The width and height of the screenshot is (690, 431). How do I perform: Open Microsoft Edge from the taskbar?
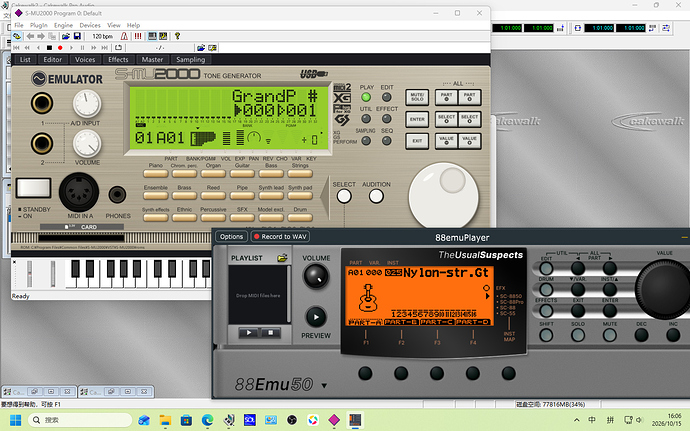pyautogui.click(x=207, y=420)
